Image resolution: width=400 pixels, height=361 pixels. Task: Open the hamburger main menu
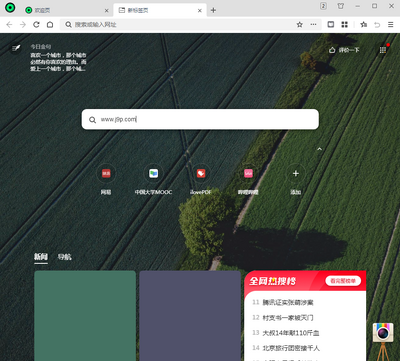[x=391, y=25]
